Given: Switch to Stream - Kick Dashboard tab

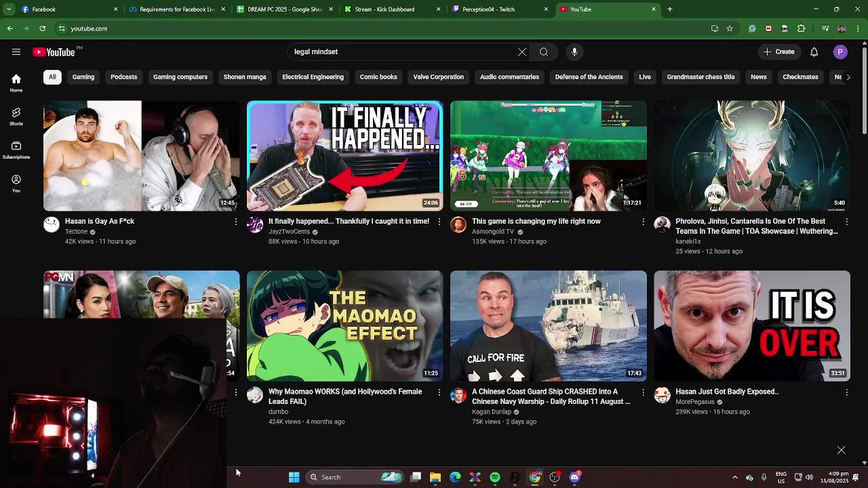Looking at the screenshot, I should click(392, 9).
